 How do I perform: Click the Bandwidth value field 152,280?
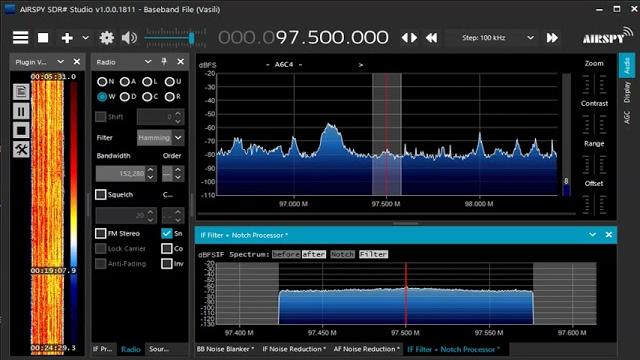click(x=121, y=174)
